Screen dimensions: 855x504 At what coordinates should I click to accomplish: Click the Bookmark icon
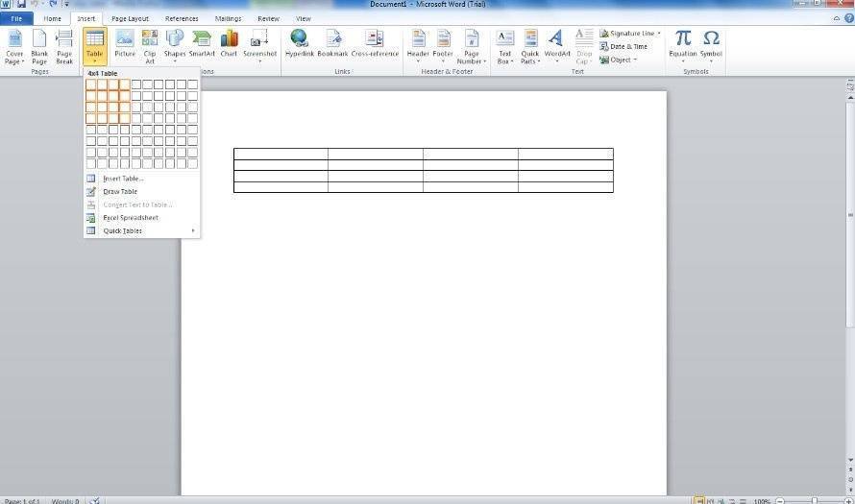click(332, 43)
